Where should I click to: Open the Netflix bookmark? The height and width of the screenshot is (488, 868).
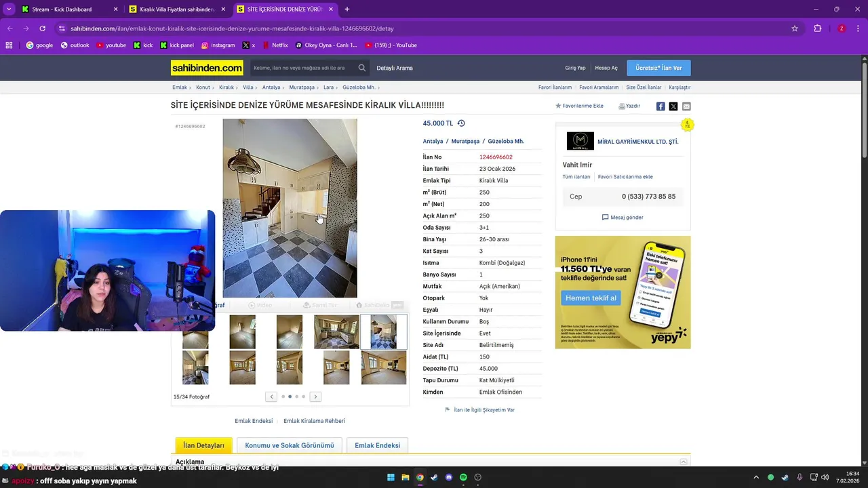(x=275, y=45)
